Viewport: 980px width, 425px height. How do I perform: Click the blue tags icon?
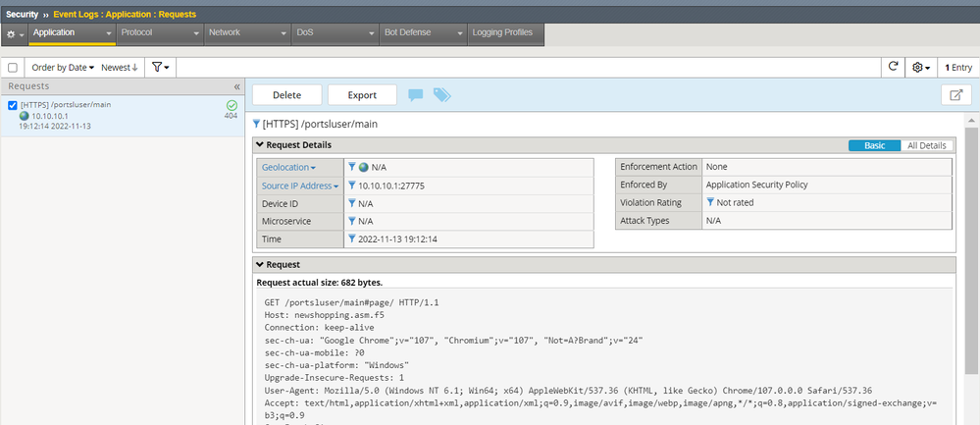pos(442,95)
